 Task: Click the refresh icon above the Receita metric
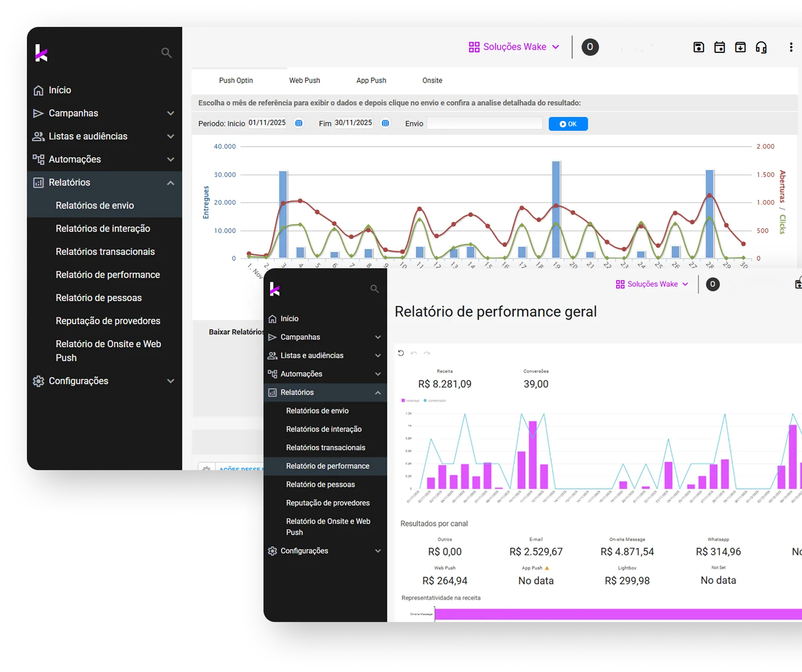401,352
